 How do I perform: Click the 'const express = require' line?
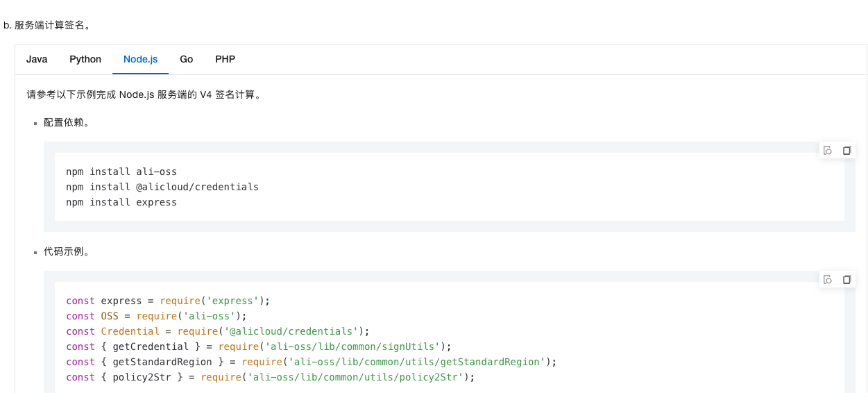click(x=168, y=301)
